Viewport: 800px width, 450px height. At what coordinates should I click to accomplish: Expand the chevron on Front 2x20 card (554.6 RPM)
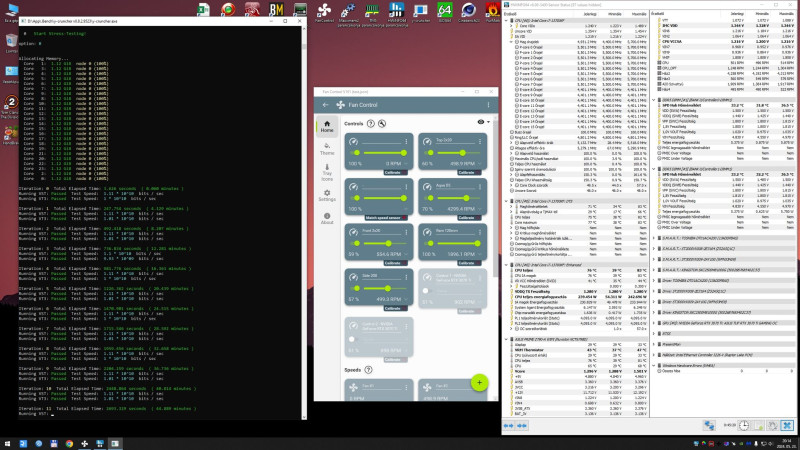click(406, 254)
